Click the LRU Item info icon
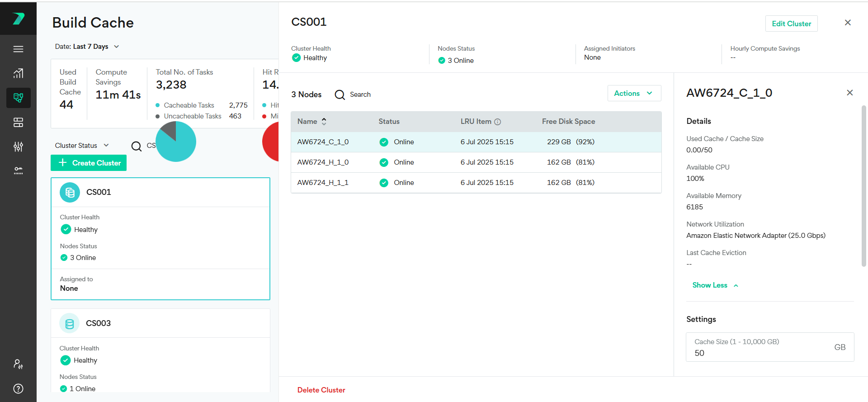 tap(497, 122)
